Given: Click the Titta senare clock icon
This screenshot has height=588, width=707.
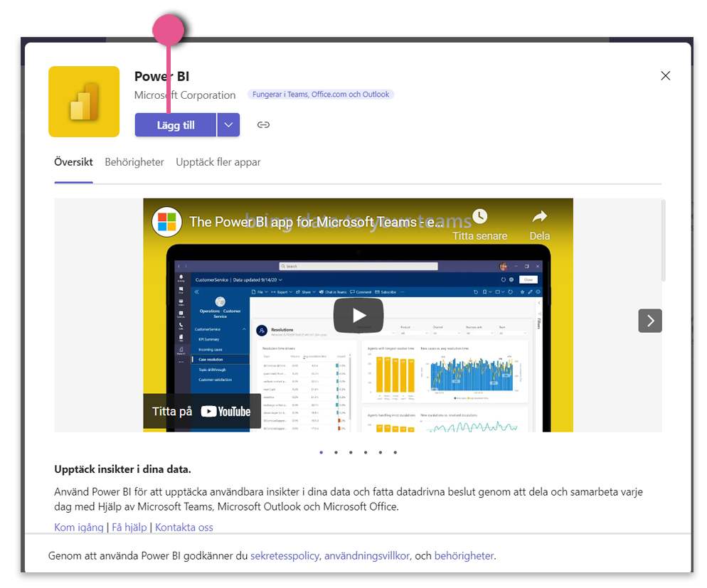Looking at the screenshot, I should [479, 216].
